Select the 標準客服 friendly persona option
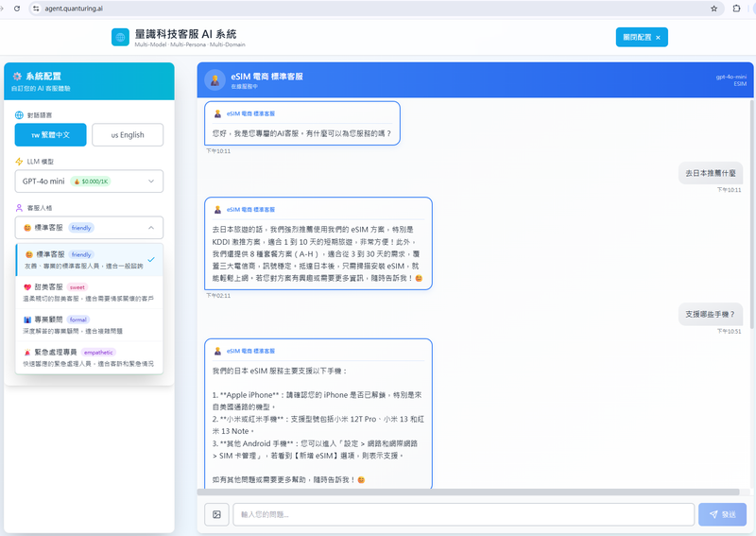This screenshot has width=756, height=536. pos(89,260)
